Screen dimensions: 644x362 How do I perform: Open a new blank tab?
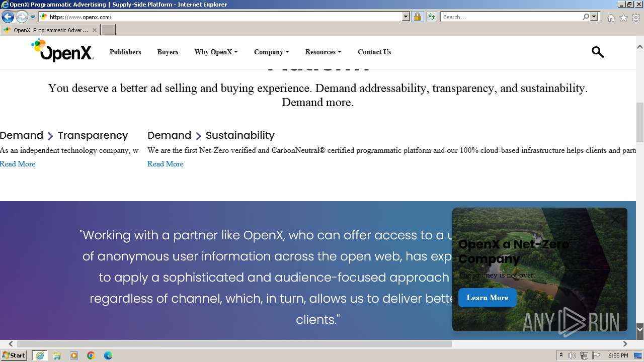[x=108, y=30]
